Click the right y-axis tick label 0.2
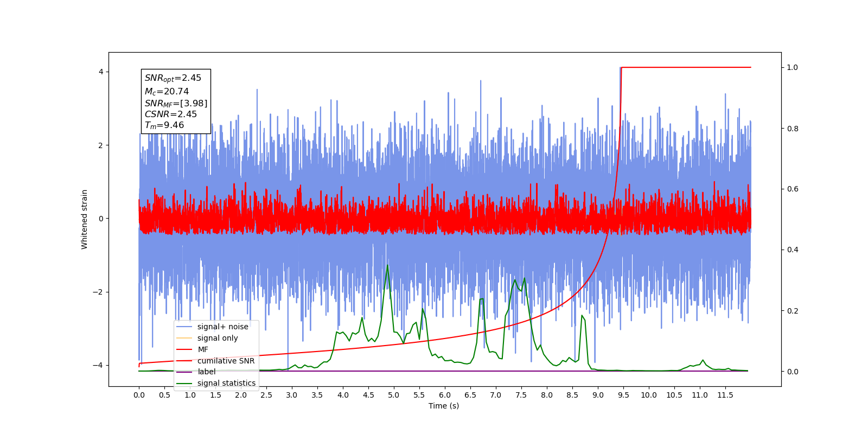Image resolution: width=868 pixels, height=434 pixels. pos(793,311)
